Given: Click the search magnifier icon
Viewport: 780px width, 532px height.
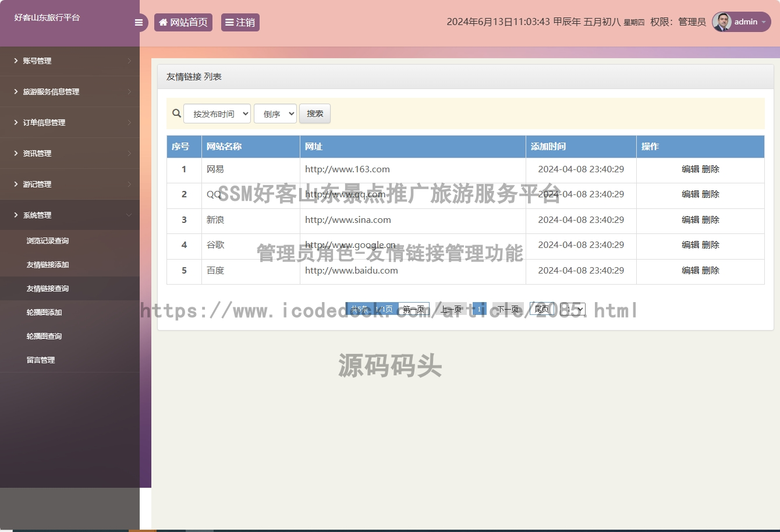Looking at the screenshot, I should coord(176,114).
